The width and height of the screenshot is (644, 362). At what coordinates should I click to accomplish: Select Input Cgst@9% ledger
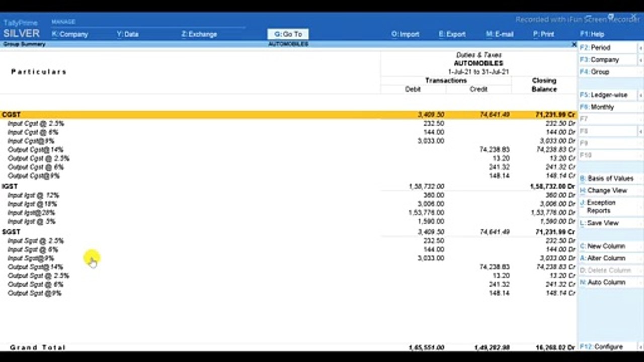pos(31,141)
